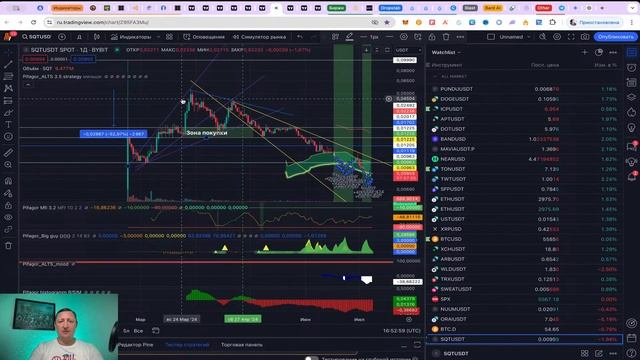Select NEARUSD in the watchlist
Screen dimensions: 640x360
524,159
